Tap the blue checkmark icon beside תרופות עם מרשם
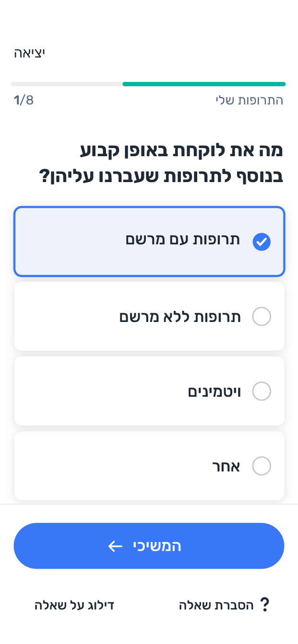The width and height of the screenshot is (298, 644). (262, 242)
